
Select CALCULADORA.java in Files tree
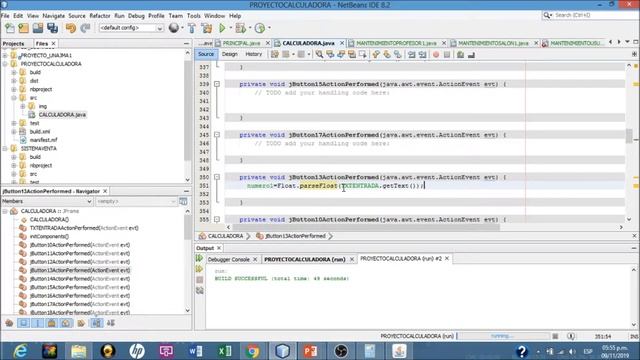pos(62,115)
